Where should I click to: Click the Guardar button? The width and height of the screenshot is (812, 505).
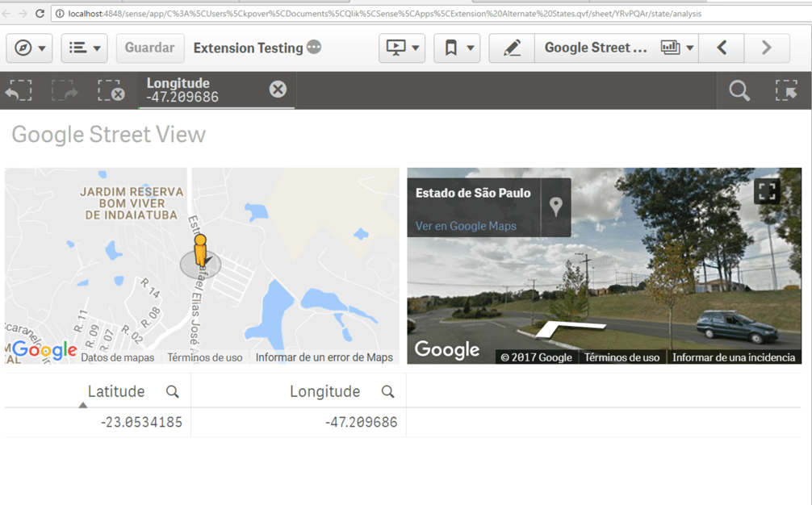149,48
